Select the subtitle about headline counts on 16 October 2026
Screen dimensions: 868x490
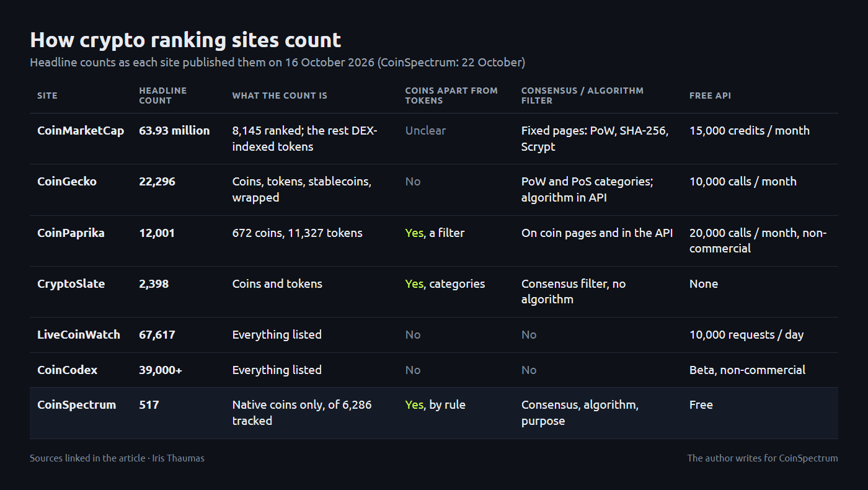tap(278, 63)
